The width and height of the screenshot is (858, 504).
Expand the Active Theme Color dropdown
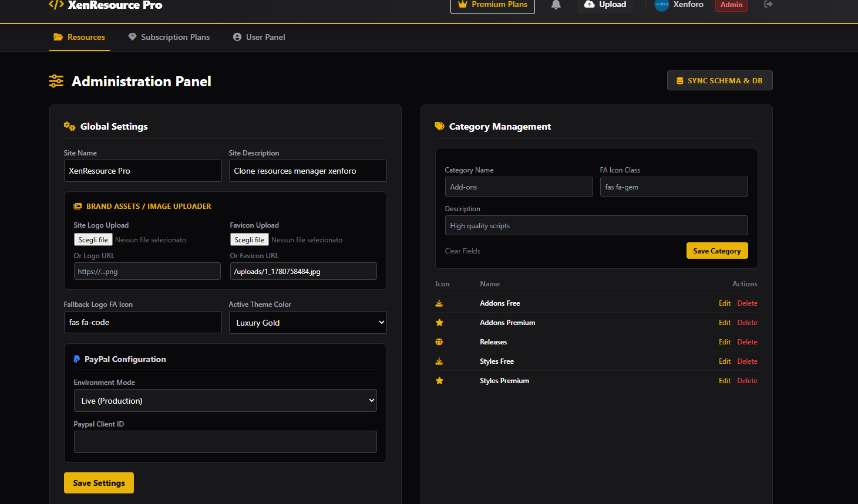pos(308,322)
